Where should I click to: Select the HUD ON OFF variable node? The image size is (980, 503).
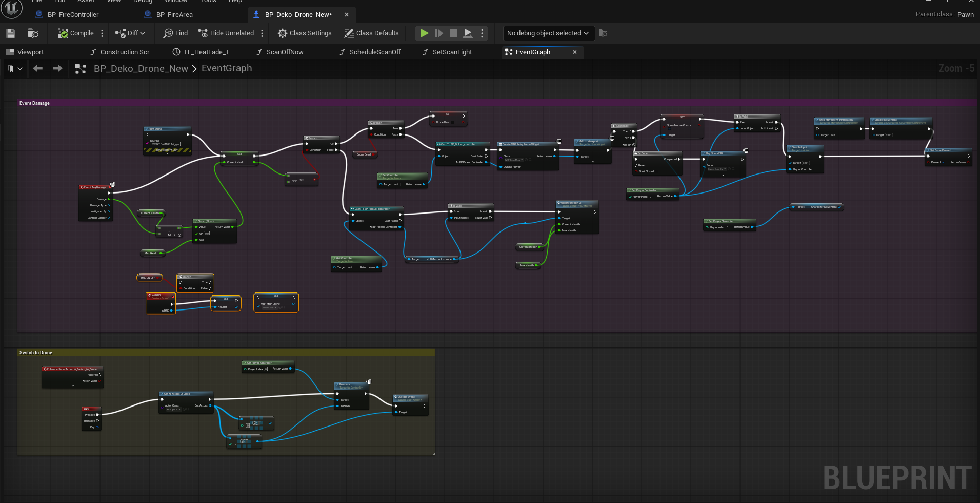[149, 278]
